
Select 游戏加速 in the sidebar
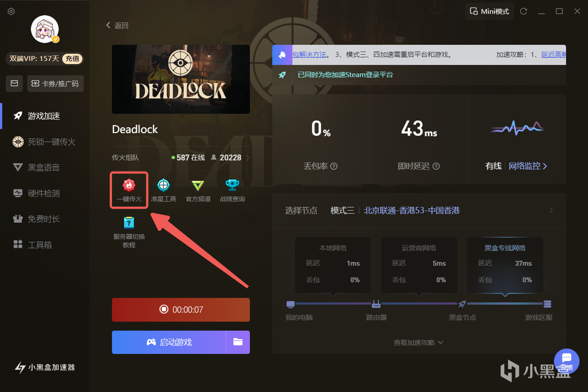click(45, 116)
